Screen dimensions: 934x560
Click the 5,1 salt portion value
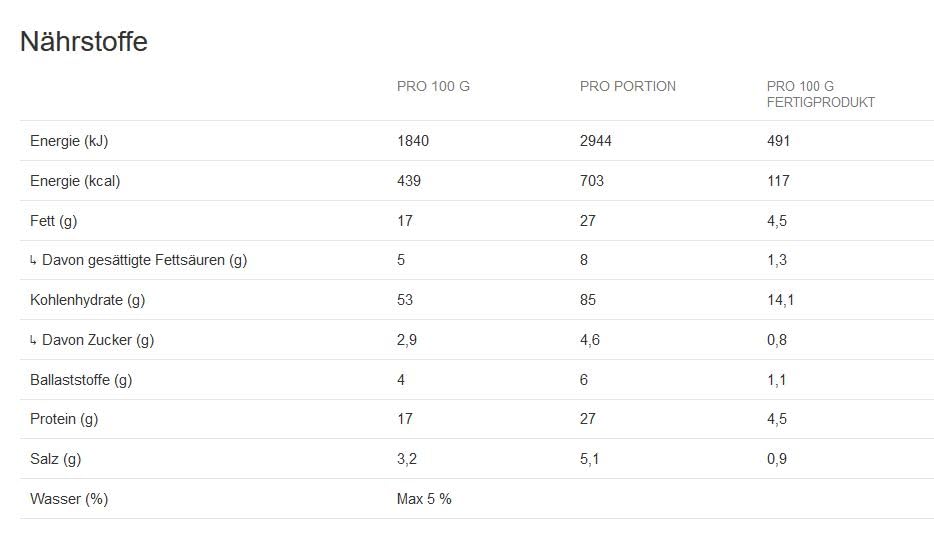tap(590, 459)
